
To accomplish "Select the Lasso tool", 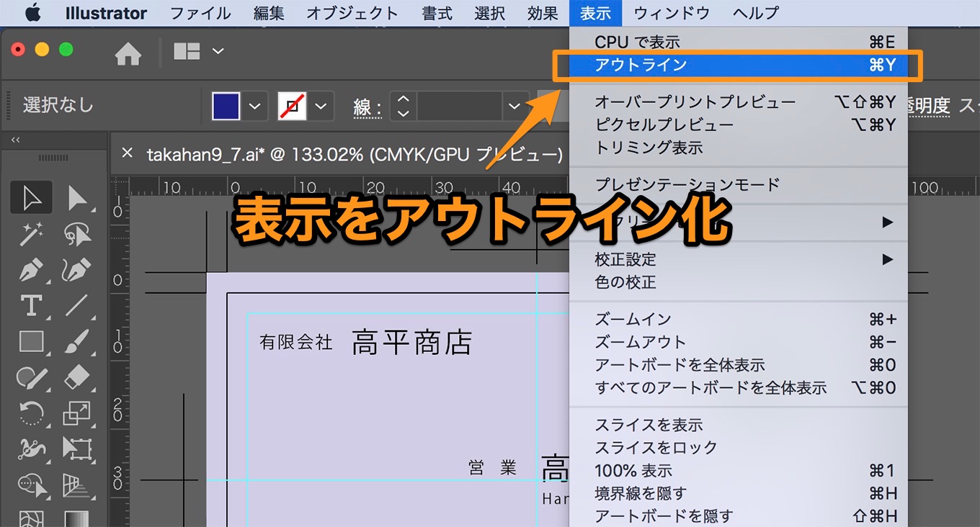I will point(77,234).
